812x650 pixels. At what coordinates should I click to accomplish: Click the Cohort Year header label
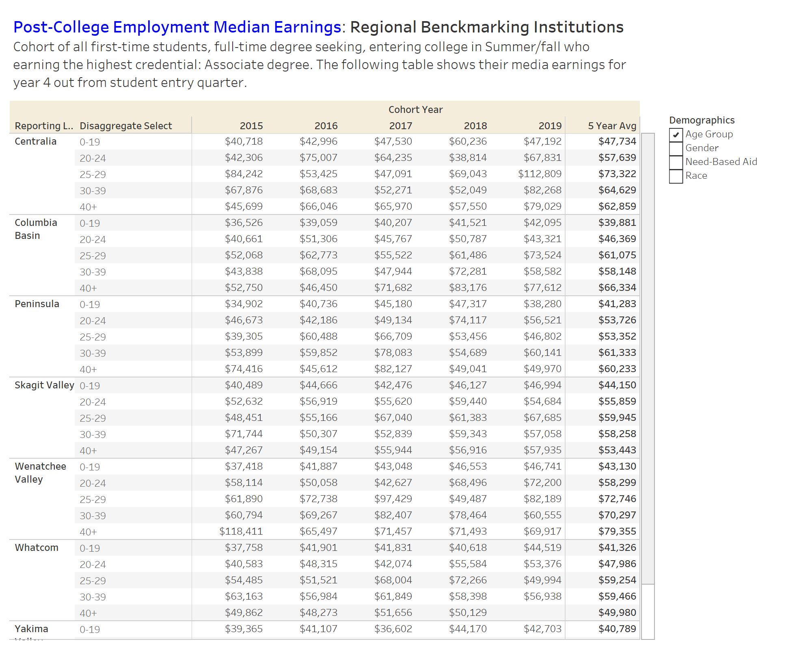(415, 110)
